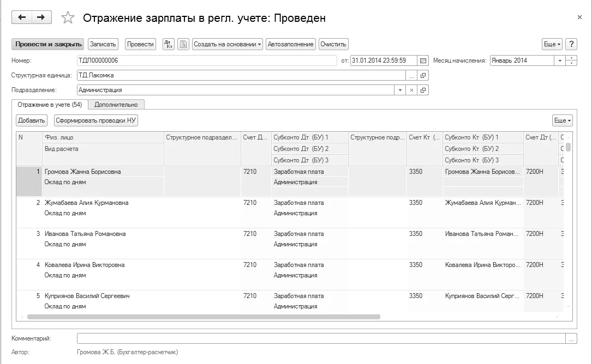592x364 pixels.
Task: Add a new row with Добавить
Action: (x=32, y=120)
